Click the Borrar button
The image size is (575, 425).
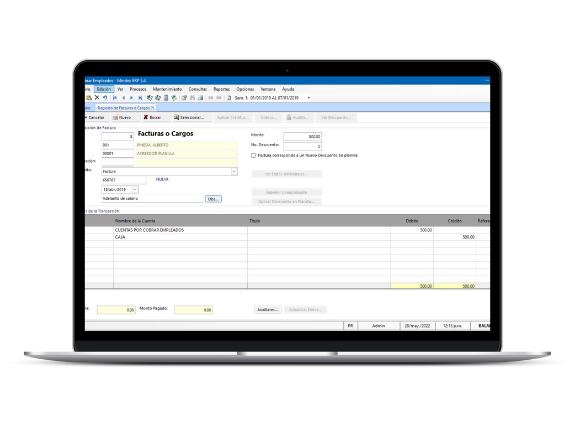coord(152,117)
